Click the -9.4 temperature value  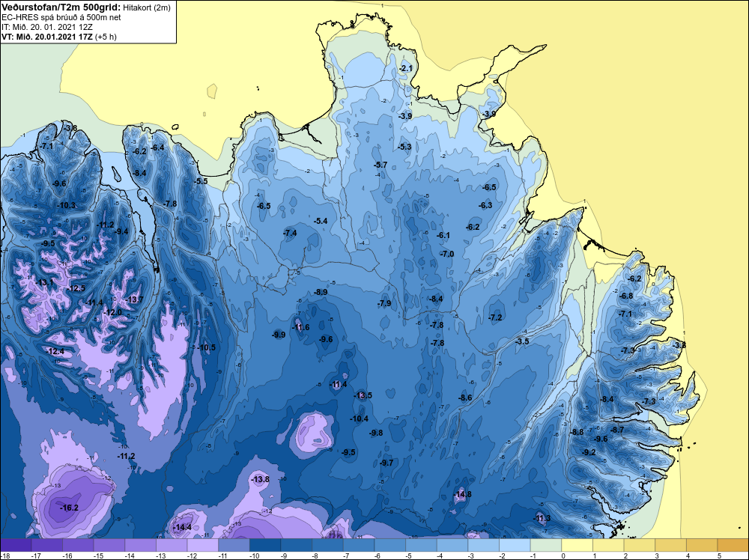[122, 231]
